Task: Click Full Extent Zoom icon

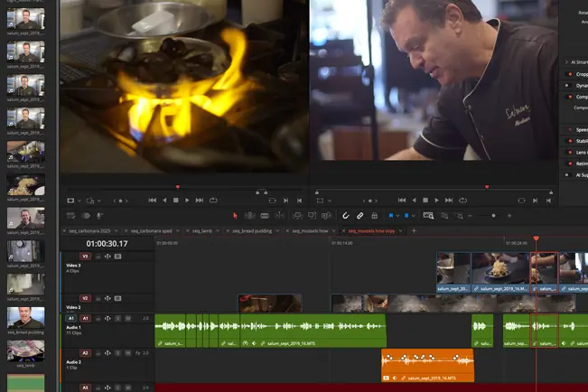Action: (428, 216)
